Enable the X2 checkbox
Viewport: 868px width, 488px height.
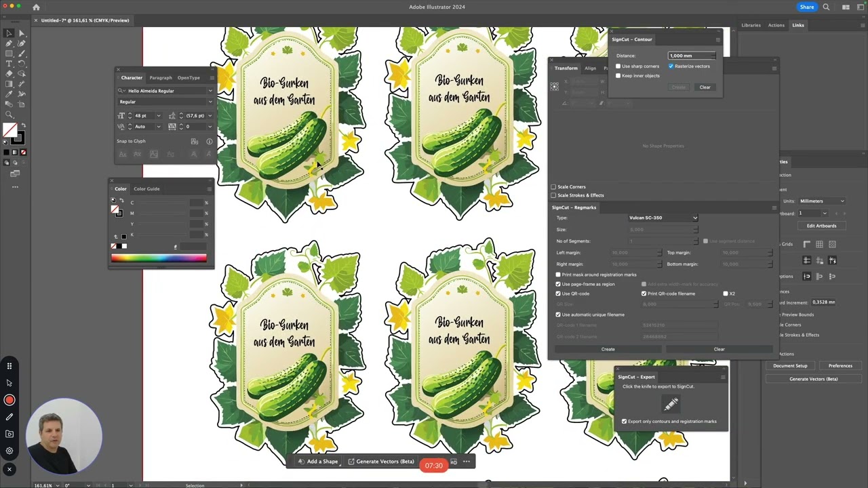(x=725, y=293)
